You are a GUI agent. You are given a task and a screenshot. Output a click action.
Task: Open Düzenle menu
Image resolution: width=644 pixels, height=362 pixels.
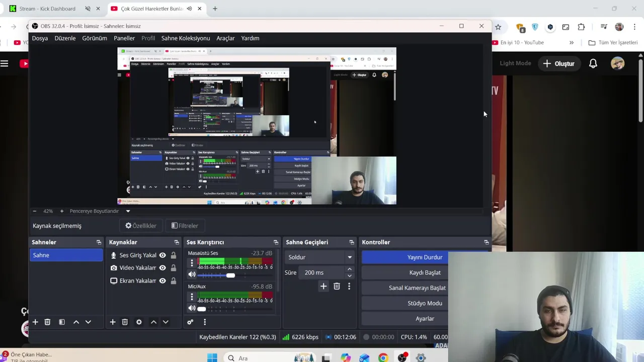(x=65, y=38)
